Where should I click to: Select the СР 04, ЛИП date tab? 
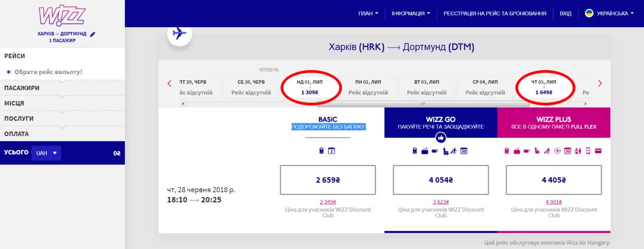[x=485, y=87]
